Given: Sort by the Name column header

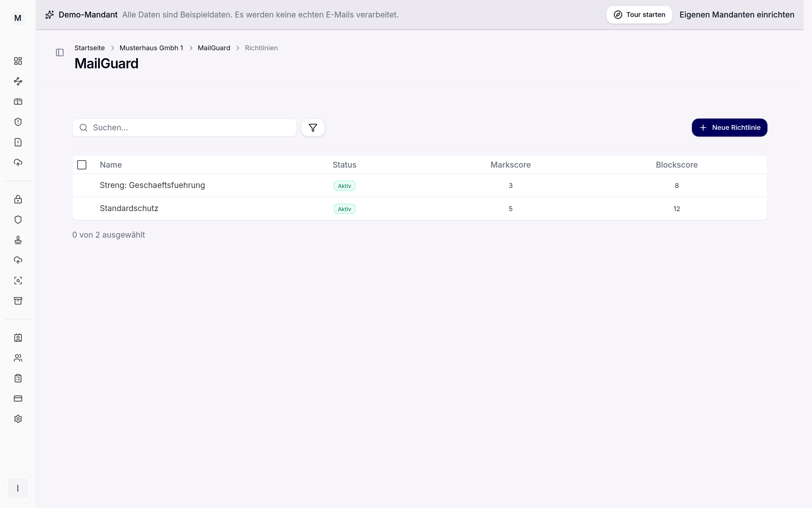Looking at the screenshot, I should tap(111, 165).
